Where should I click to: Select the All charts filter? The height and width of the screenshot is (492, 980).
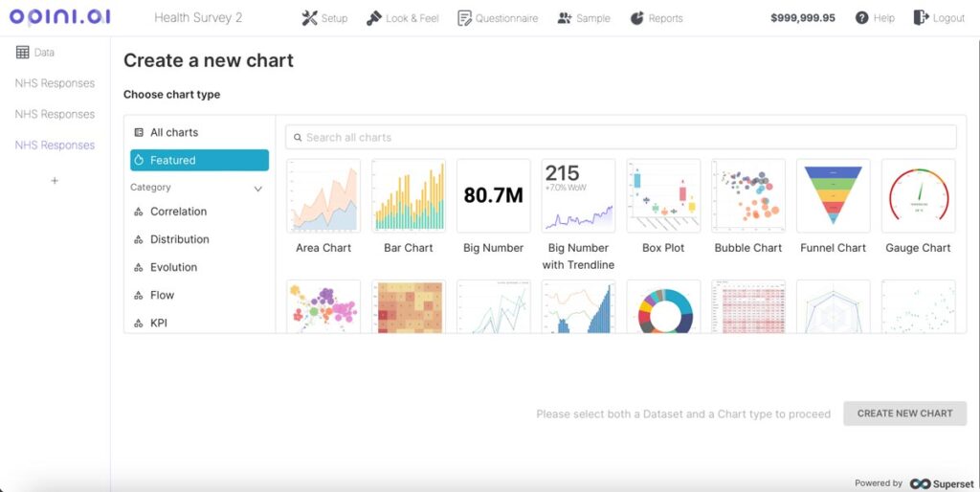(199, 132)
